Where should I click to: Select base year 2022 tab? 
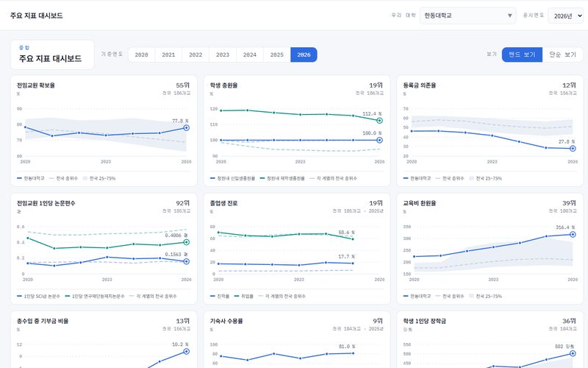196,54
